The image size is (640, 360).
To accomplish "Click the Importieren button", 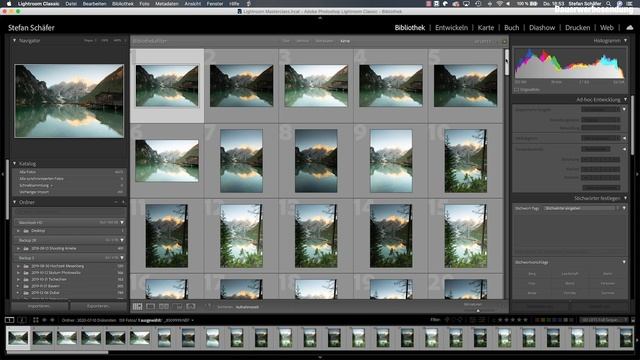I will [x=39, y=306].
